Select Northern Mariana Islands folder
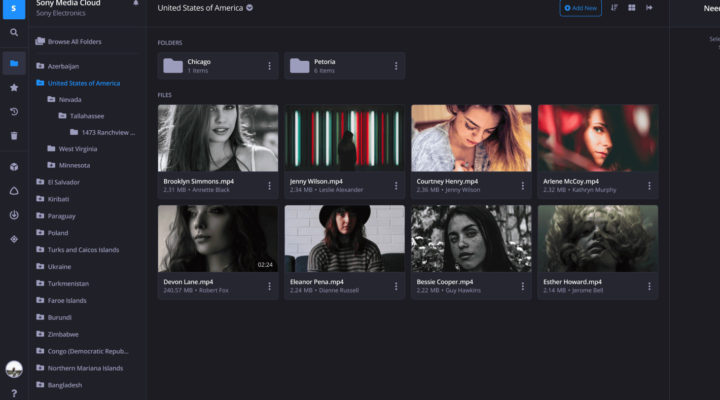The image size is (720, 400). tap(80, 368)
